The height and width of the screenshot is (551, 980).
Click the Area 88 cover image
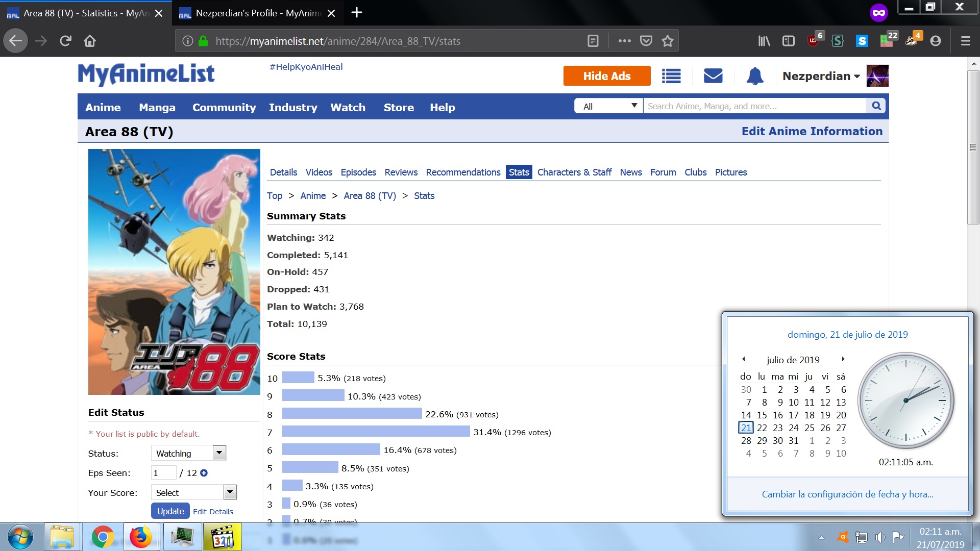click(174, 272)
